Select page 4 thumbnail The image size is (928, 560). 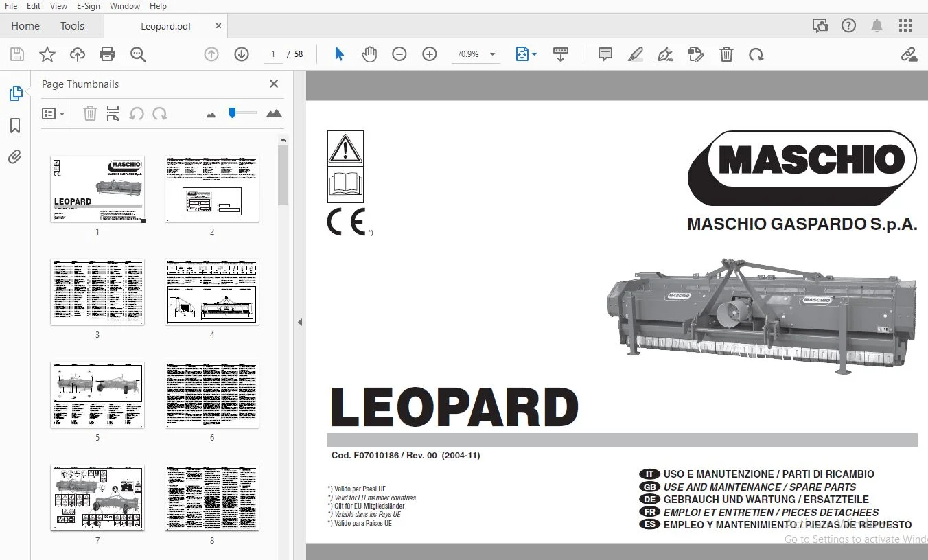[212, 292]
